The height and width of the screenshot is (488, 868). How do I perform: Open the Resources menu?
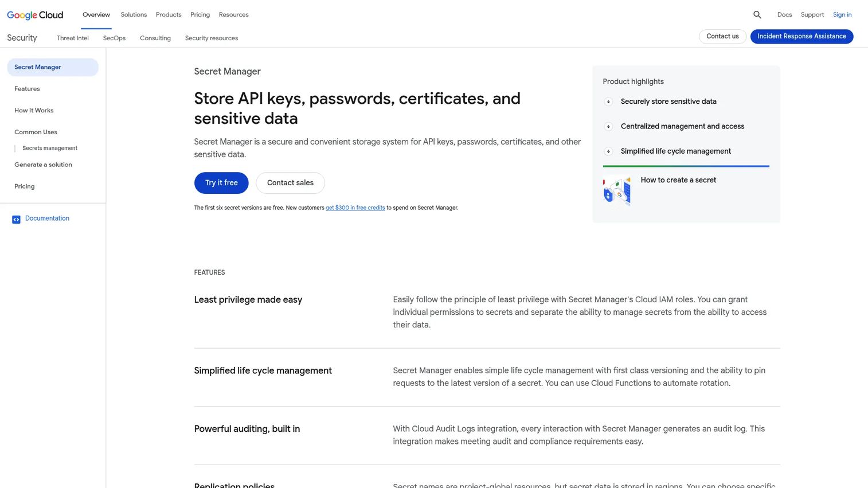(x=234, y=15)
